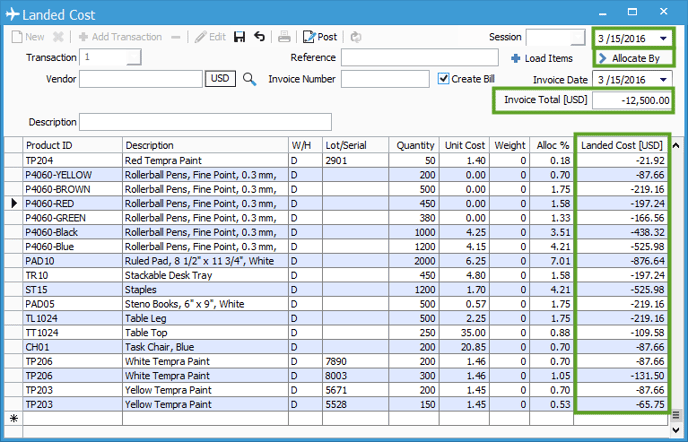The height and width of the screenshot is (442, 688).
Task: Click the grid scrollbar down arrow
Action: pyautogui.click(x=676, y=430)
